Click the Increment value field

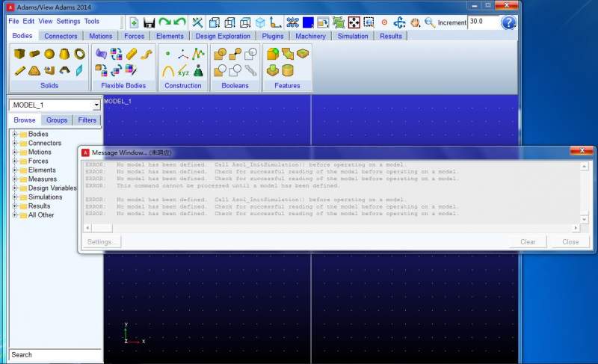pos(483,22)
